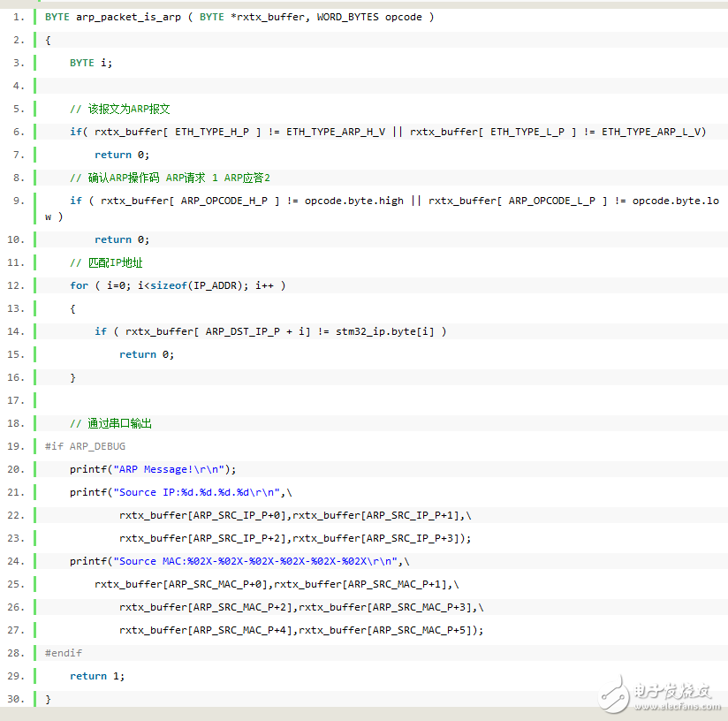The height and width of the screenshot is (721, 728).
Task: Click sizeof(IP_ADDR) in the for loop
Action: coord(196,285)
